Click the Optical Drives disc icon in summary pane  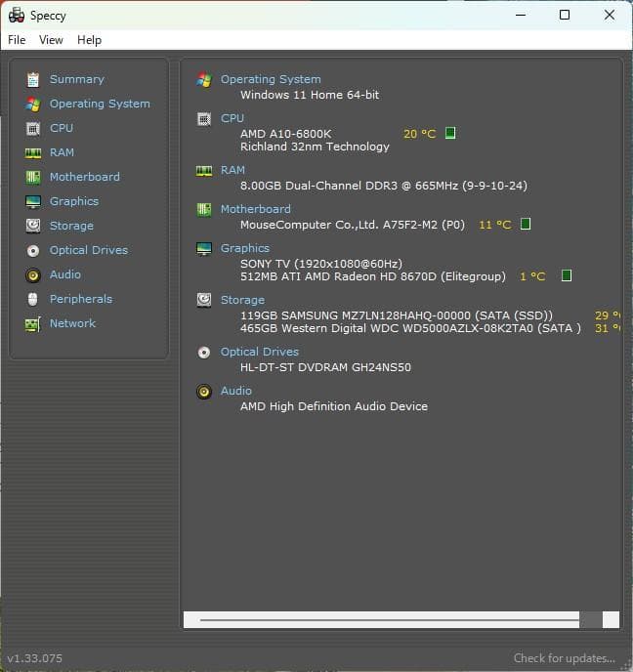pyautogui.click(x=204, y=353)
